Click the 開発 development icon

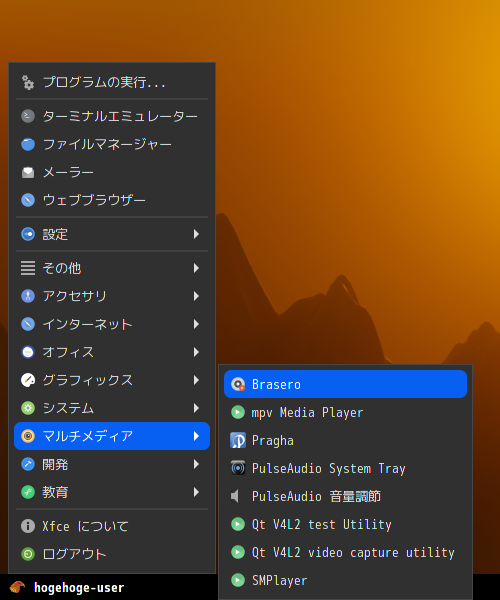[28, 464]
